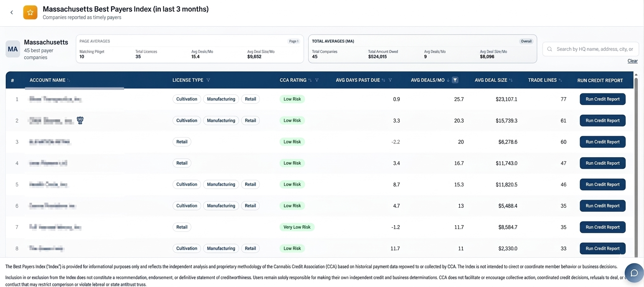This screenshot has width=644, height=287.
Task: Click the Low Risk rating in row 1
Action: (x=292, y=99)
